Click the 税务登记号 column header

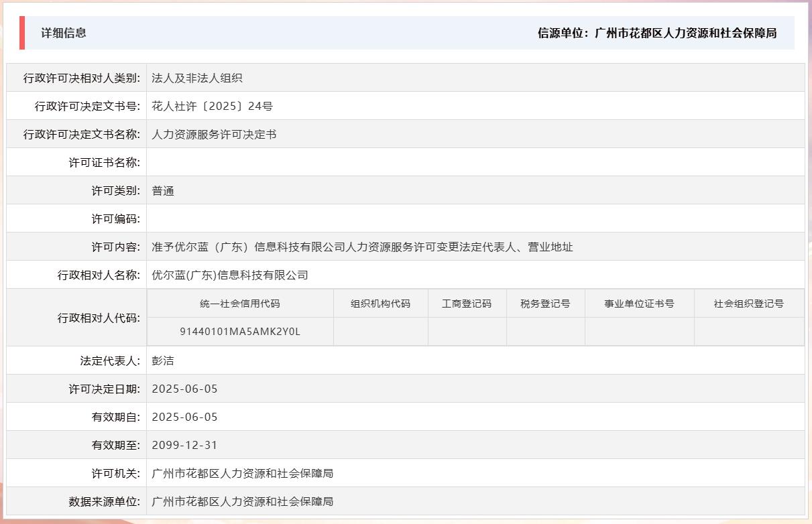click(x=546, y=303)
